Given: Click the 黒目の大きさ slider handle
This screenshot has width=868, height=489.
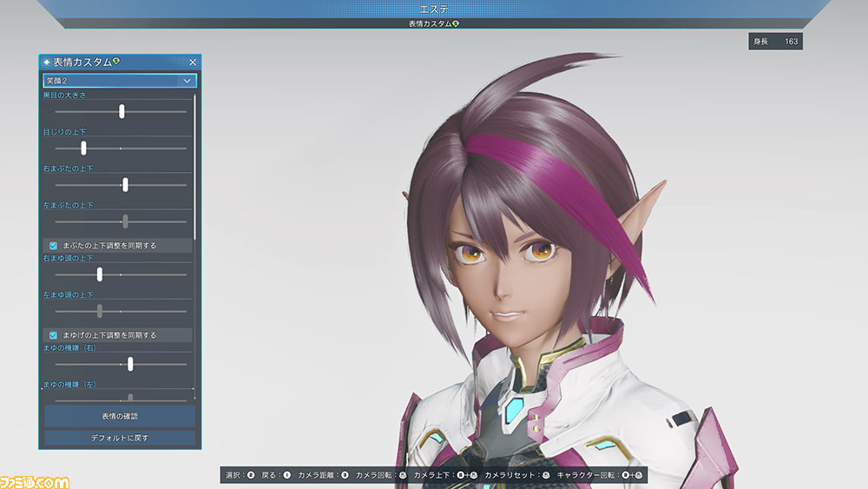Looking at the screenshot, I should tap(122, 111).
